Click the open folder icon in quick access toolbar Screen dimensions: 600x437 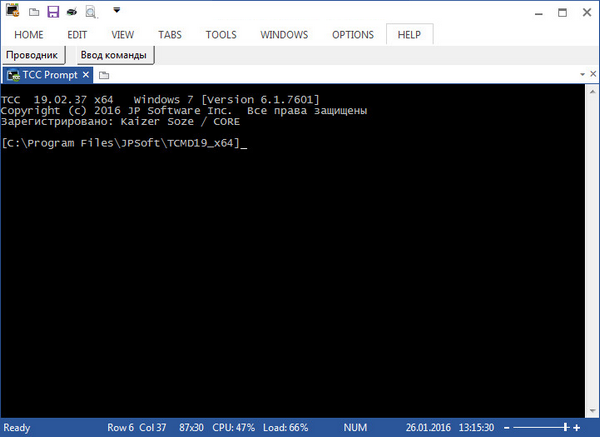coord(34,12)
